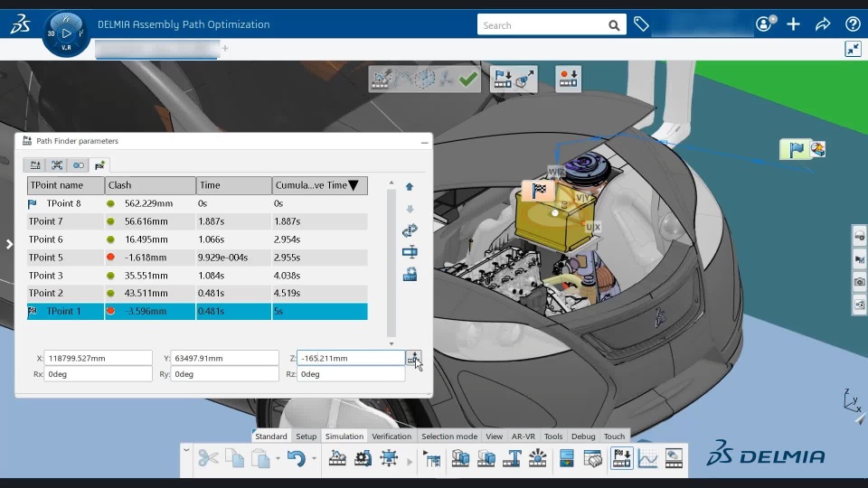This screenshot has width=868, height=488.
Task: Click the Rz rotation input field
Action: (351, 374)
